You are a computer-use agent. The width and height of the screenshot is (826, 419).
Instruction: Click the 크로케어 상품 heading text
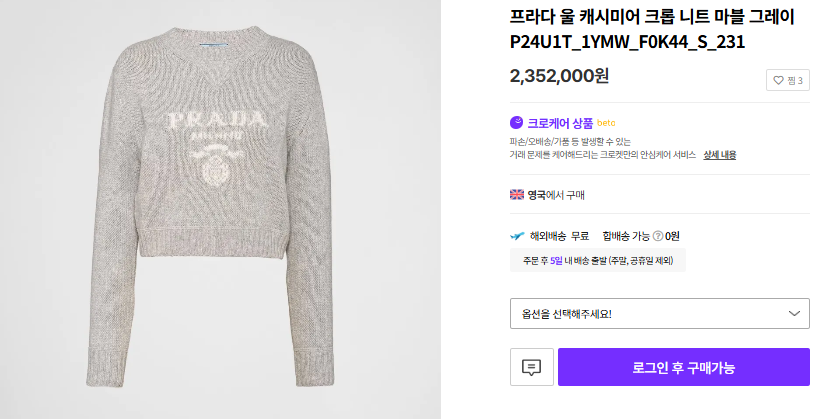(x=560, y=123)
